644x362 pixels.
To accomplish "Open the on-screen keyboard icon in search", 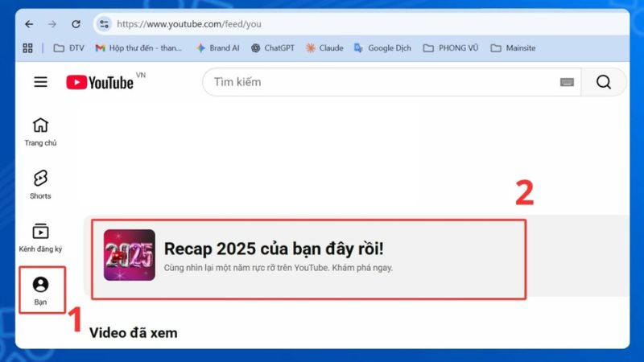I will pyautogui.click(x=567, y=82).
